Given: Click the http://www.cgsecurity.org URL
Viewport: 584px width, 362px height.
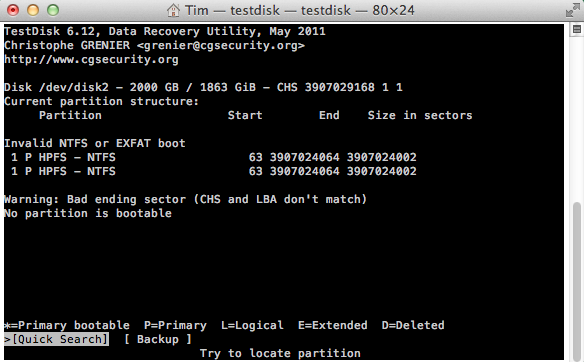Looking at the screenshot, I should coord(91,60).
